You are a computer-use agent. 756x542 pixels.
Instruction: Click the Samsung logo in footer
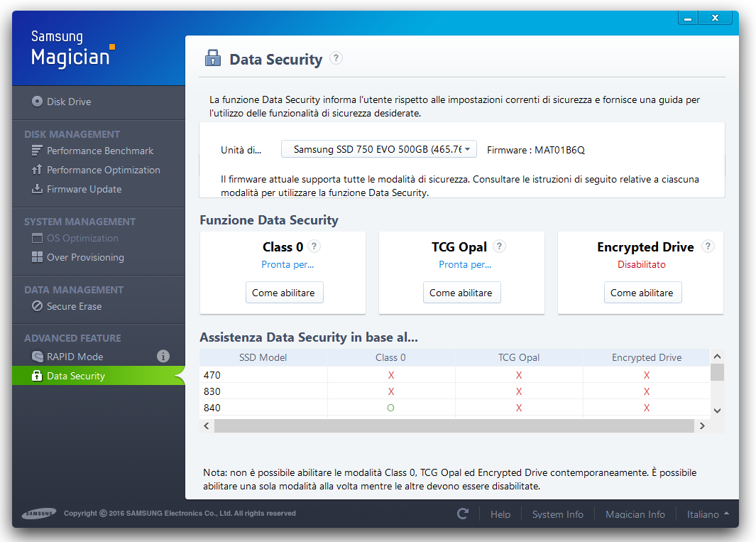(39, 514)
